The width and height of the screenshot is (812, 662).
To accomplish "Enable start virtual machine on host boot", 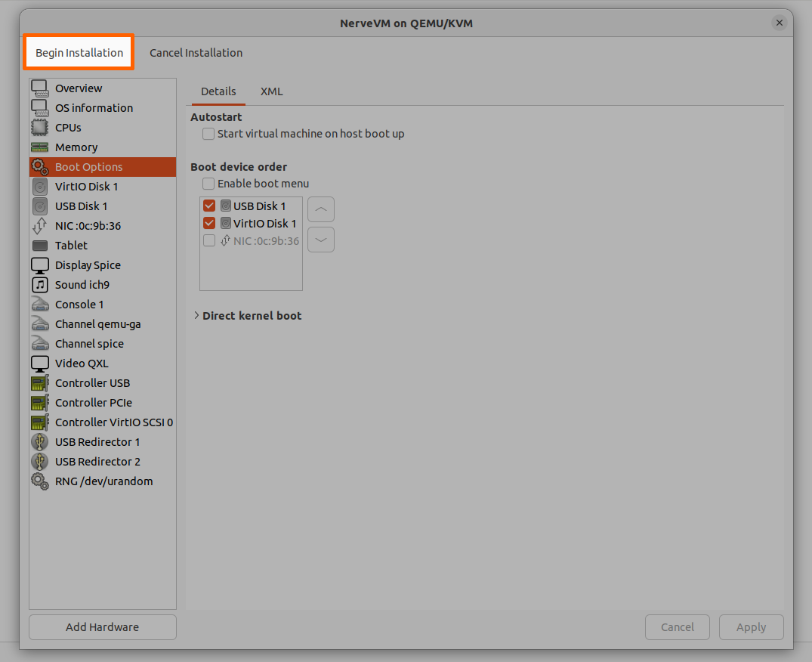I will coord(208,134).
